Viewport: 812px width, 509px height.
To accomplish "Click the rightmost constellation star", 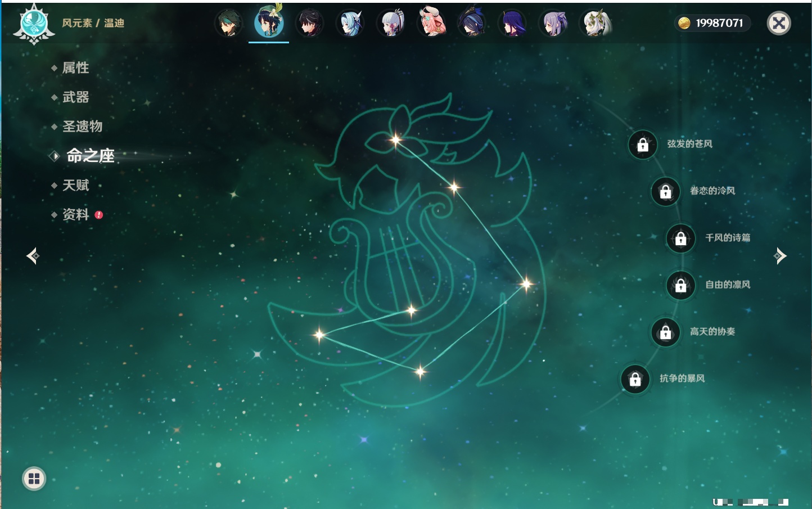I will [526, 284].
